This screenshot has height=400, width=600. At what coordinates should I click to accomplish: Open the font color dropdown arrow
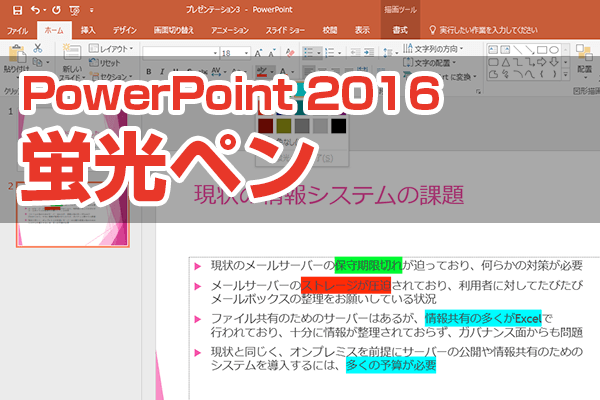(293, 72)
